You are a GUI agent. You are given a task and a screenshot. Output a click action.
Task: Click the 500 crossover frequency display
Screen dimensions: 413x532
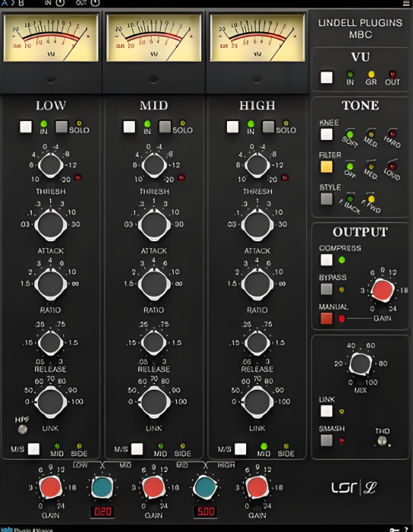(206, 511)
